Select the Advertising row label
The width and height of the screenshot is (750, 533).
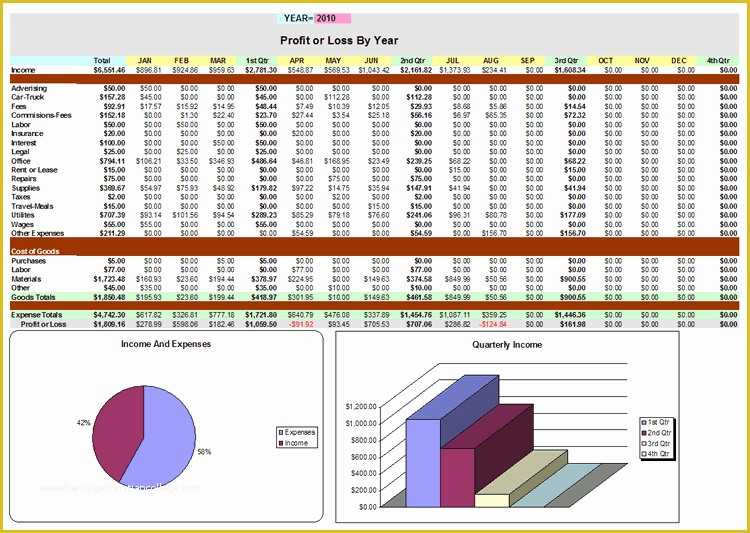point(29,89)
